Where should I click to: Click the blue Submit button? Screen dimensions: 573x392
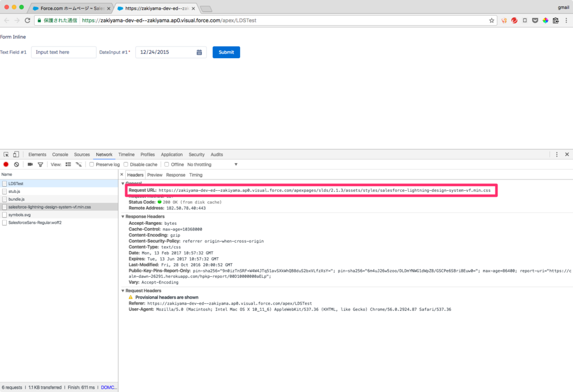[x=226, y=52]
